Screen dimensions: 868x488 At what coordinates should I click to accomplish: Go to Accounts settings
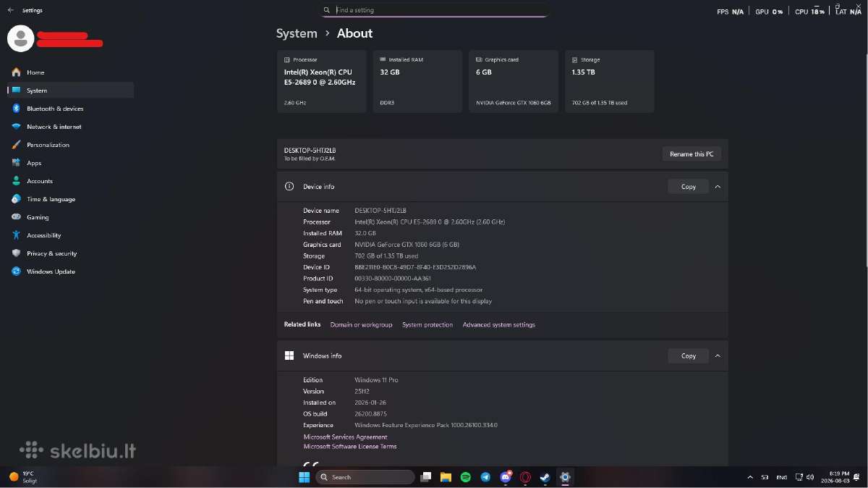click(x=70, y=181)
